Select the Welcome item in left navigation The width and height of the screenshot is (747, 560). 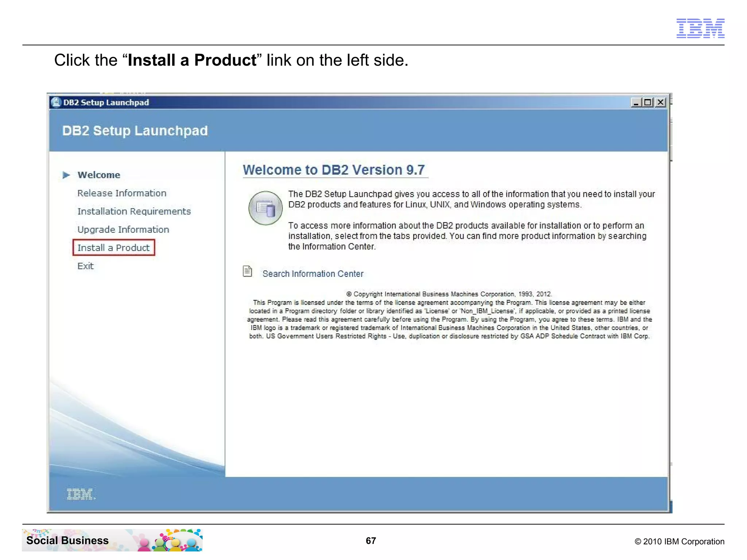pyautogui.click(x=98, y=175)
